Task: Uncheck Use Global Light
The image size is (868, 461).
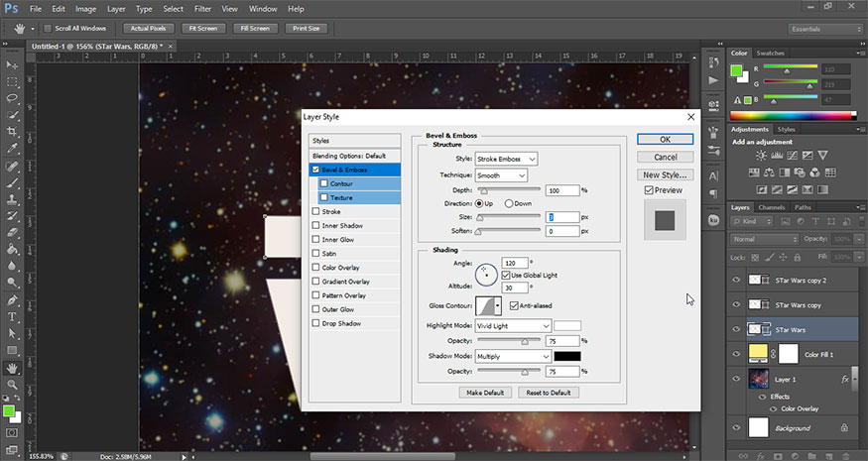Action: tap(505, 275)
